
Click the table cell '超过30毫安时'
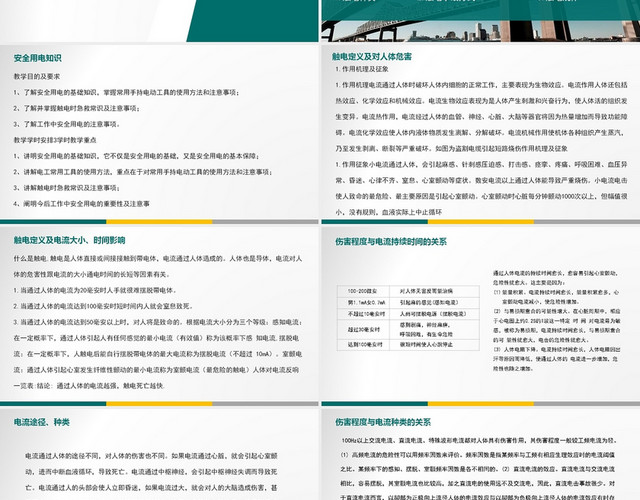point(363,329)
